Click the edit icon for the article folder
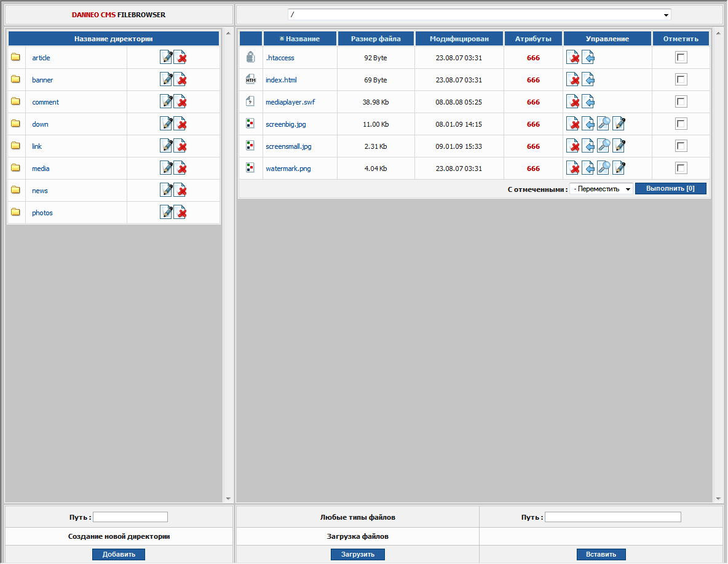Screen dimensions: 728x564 (x=166, y=57)
